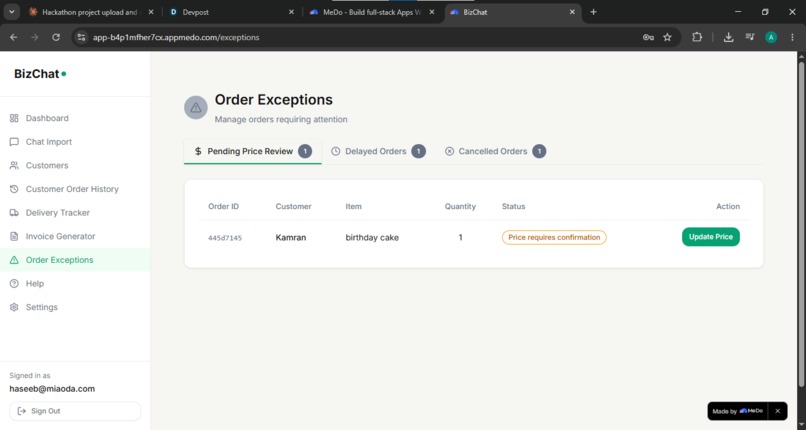Close the BizChat browser tab

tap(572, 12)
